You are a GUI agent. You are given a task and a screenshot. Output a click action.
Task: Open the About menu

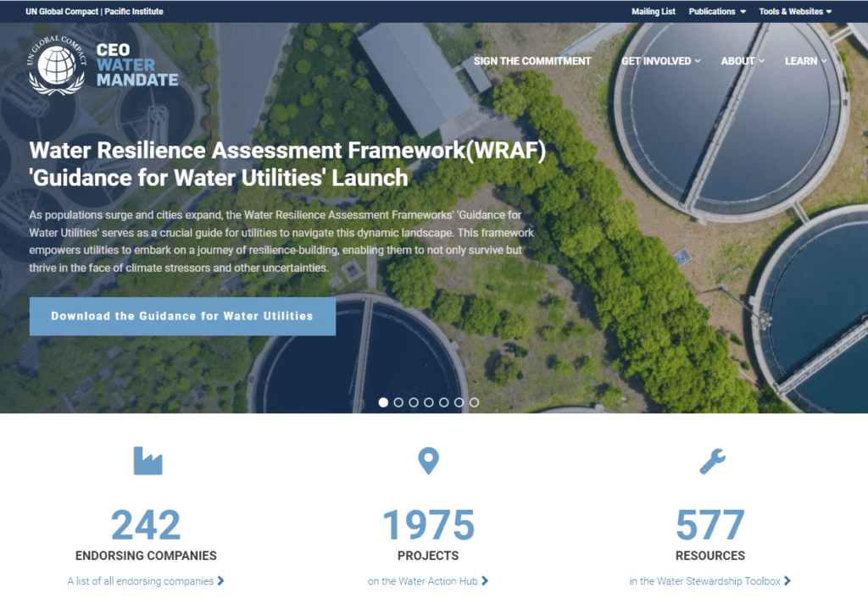pos(743,61)
